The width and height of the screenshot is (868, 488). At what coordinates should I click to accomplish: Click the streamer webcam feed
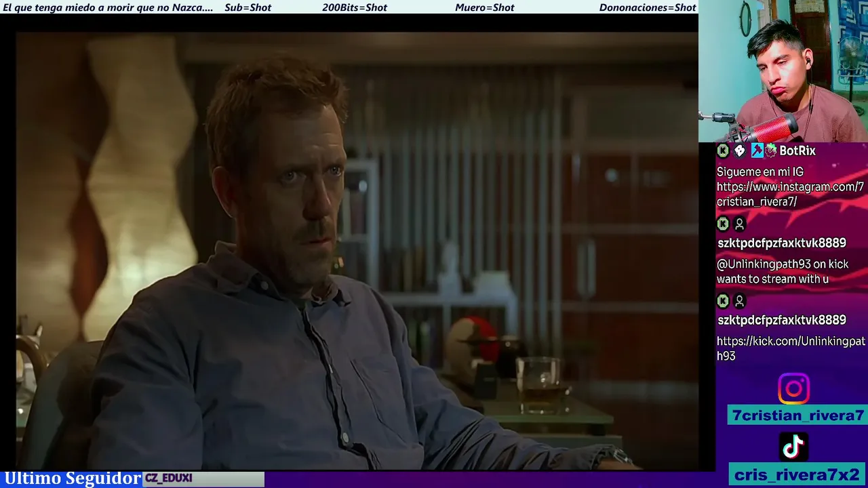(x=783, y=71)
